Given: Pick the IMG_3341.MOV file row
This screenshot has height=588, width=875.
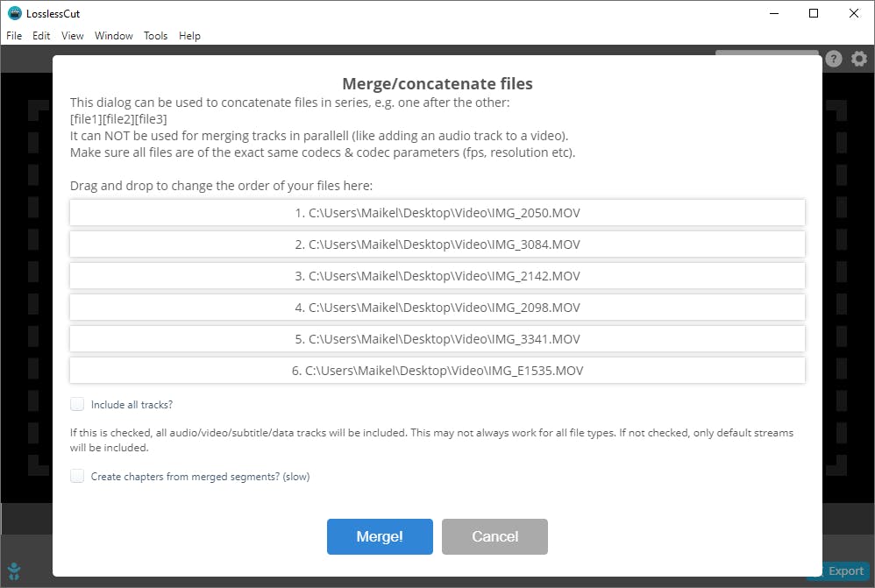Looking at the screenshot, I should click(437, 339).
